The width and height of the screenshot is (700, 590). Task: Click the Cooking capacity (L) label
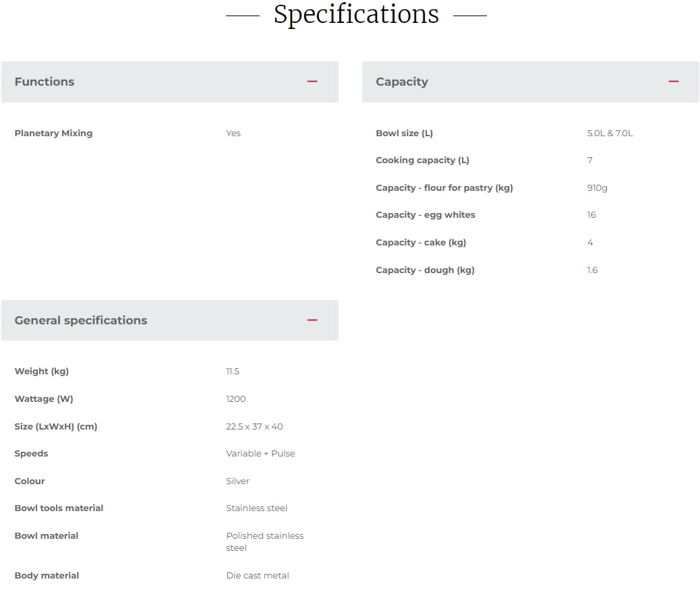[422, 160]
